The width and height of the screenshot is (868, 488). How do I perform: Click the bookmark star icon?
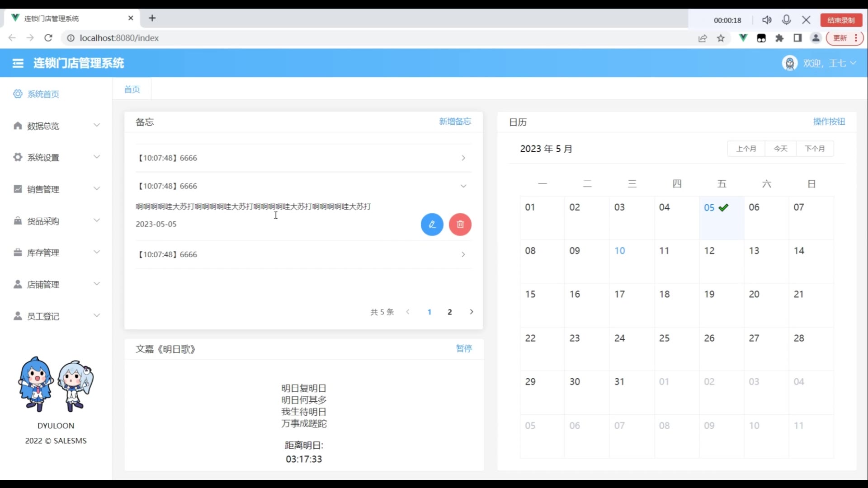tap(721, 38)
